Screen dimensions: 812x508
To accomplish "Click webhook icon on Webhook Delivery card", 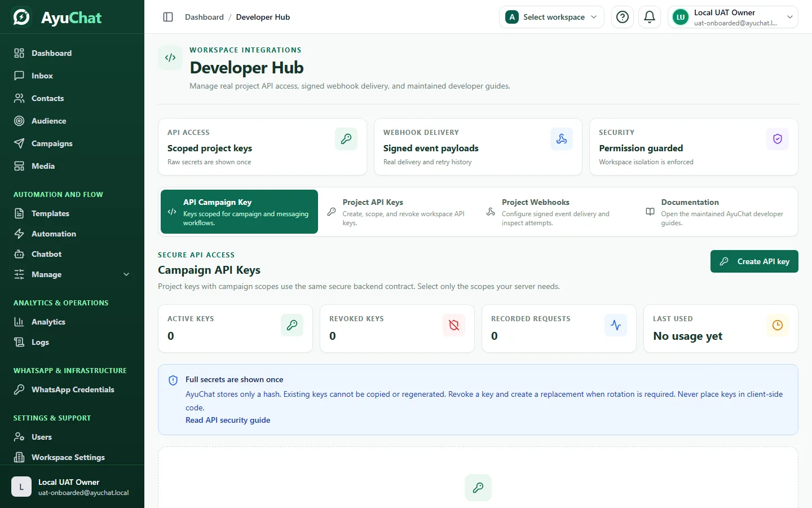I will pyautogui.click(x=562, y=139).
